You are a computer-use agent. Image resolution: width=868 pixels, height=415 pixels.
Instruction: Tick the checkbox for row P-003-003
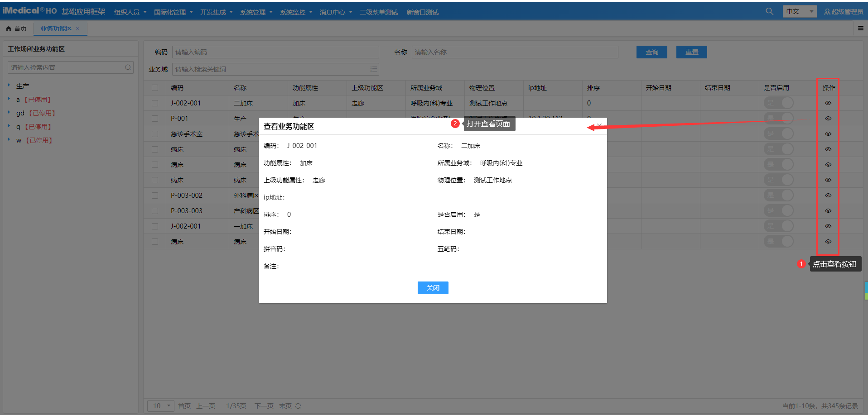pos(155,211)
